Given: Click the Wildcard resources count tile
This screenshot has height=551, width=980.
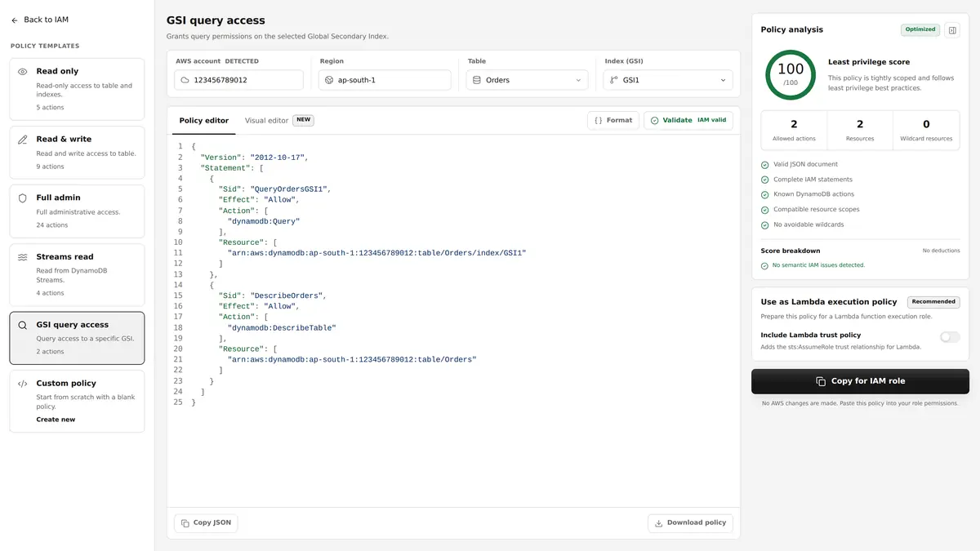Looking at the screenshot, I should (x=926, y=131).
